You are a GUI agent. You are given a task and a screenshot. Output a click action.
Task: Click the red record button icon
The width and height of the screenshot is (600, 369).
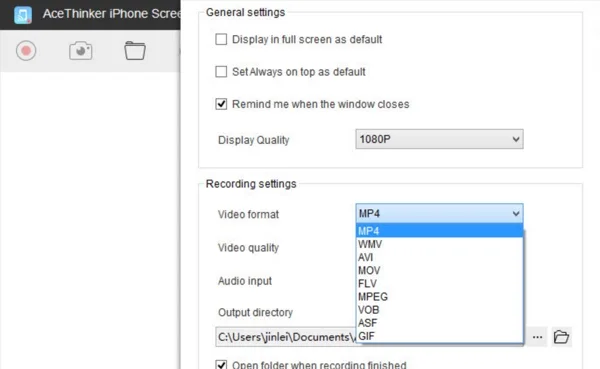(x=26, y=51)
